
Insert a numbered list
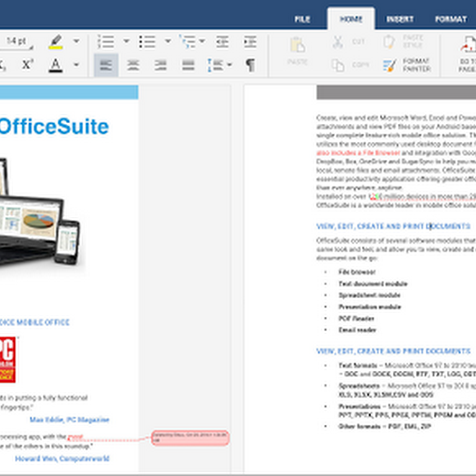tap(106, 42)
